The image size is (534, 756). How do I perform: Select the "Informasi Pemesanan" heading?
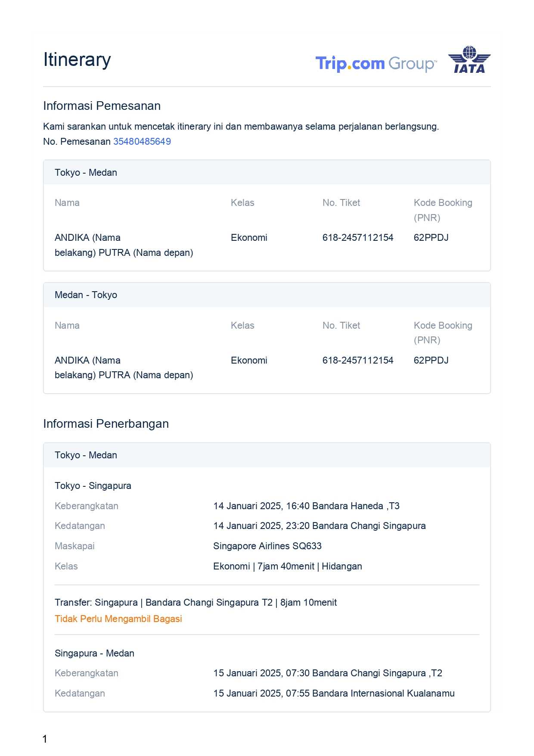pyautogui.click(x=102, y=106)
